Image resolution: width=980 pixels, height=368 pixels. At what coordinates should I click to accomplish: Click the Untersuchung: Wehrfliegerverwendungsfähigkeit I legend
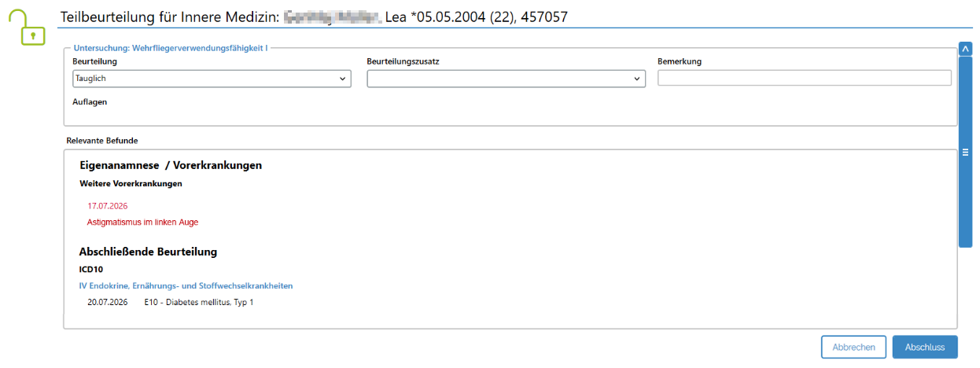[x=170, y=48]
